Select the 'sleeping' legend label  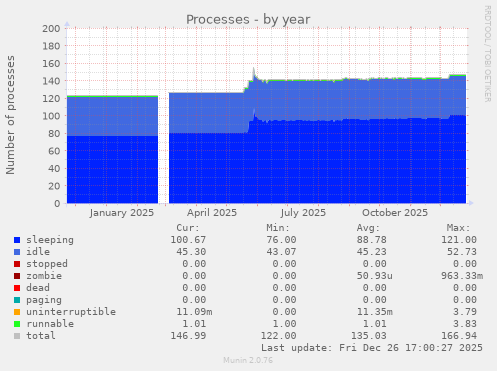coord(50,240)
